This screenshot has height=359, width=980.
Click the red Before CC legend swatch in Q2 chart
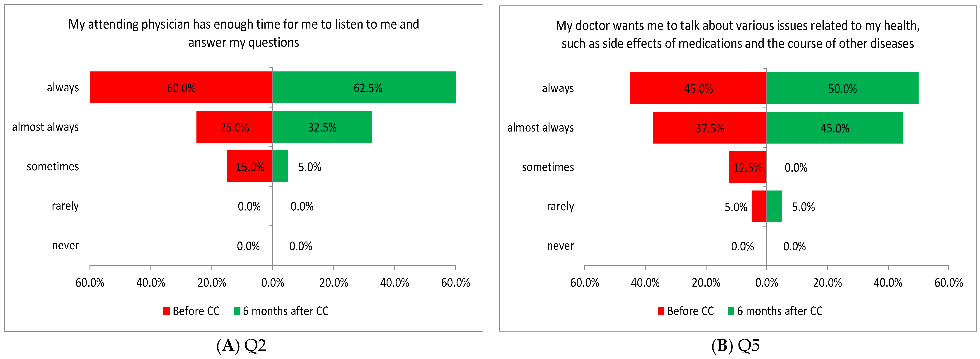pyautogui.click(x=166, y=311)
